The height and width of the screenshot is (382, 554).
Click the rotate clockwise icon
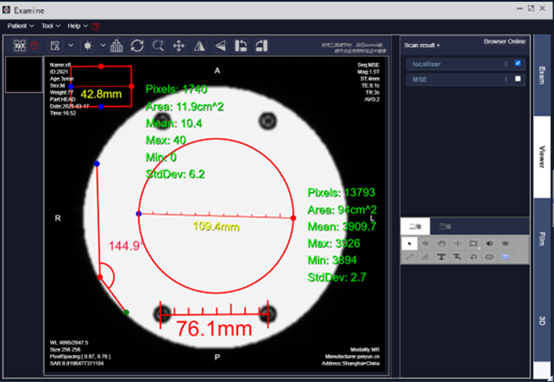coord(262,46)
